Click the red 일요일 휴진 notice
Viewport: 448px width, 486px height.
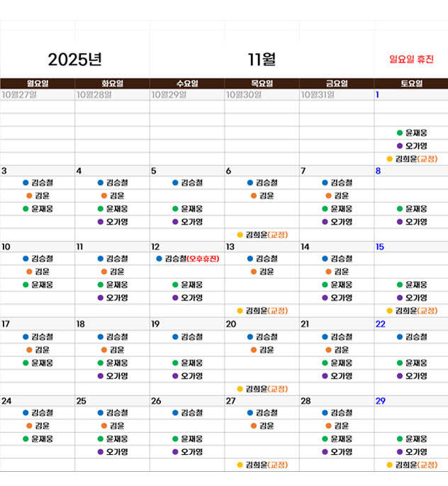click(x=411, y=60)
